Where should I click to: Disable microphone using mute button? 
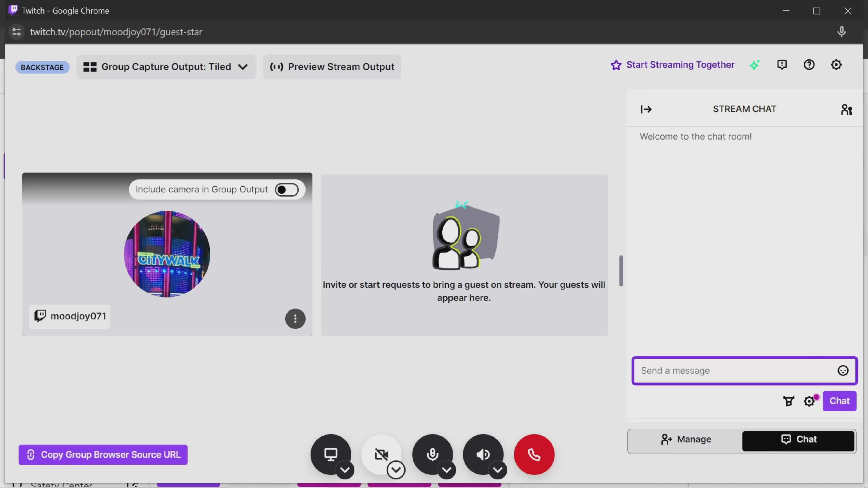[x=432, y=454]
